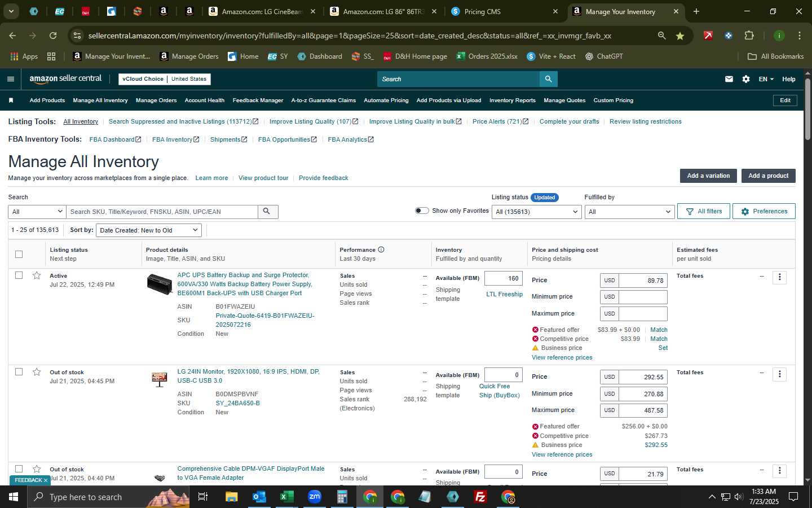Click Chrome bookmark star in address bar

680,36
